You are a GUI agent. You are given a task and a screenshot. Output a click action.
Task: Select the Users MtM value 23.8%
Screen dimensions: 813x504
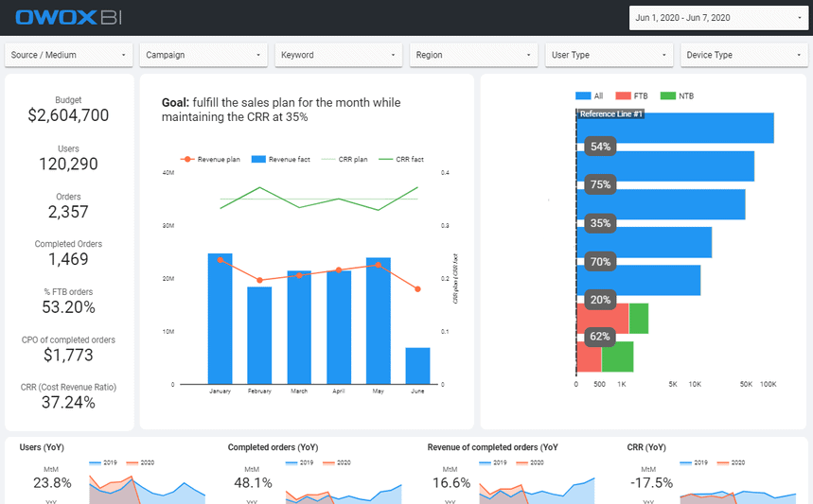click(52, 483)
